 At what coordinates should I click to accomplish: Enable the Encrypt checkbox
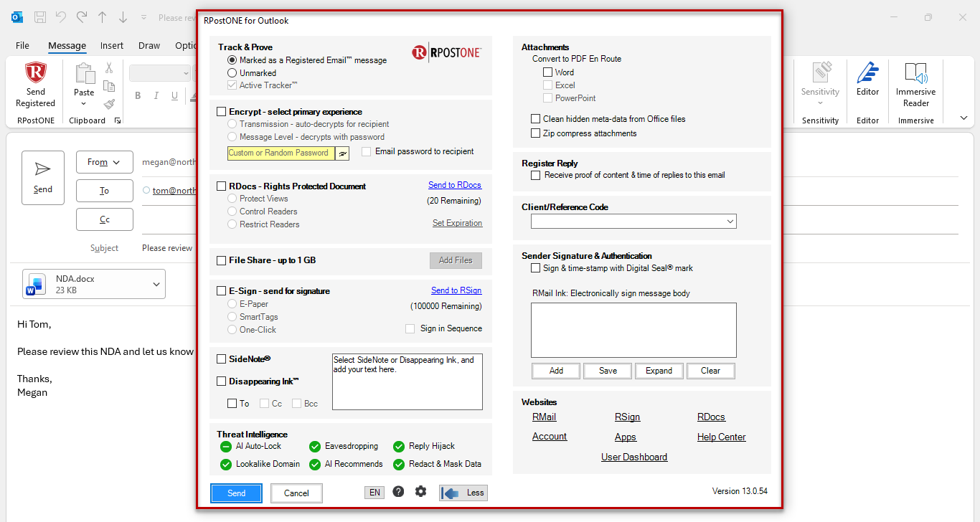click(x=222, y=112)
